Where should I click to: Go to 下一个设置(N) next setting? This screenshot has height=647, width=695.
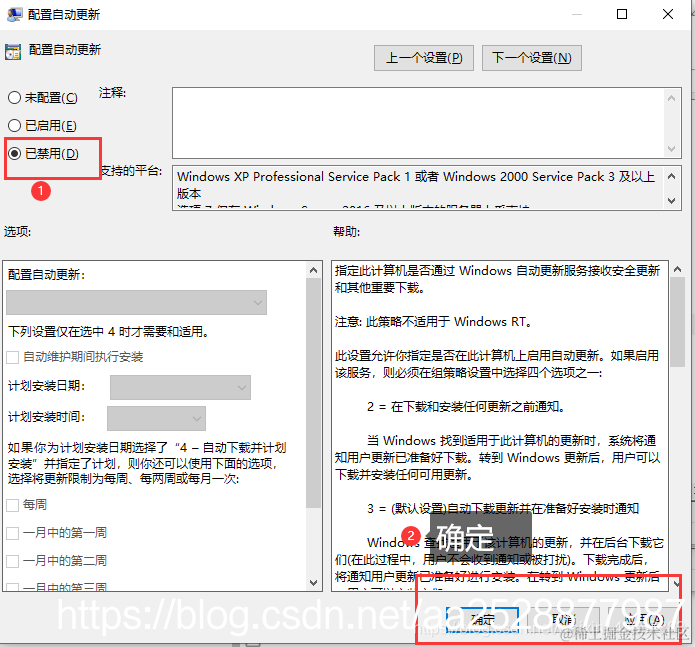531,58
